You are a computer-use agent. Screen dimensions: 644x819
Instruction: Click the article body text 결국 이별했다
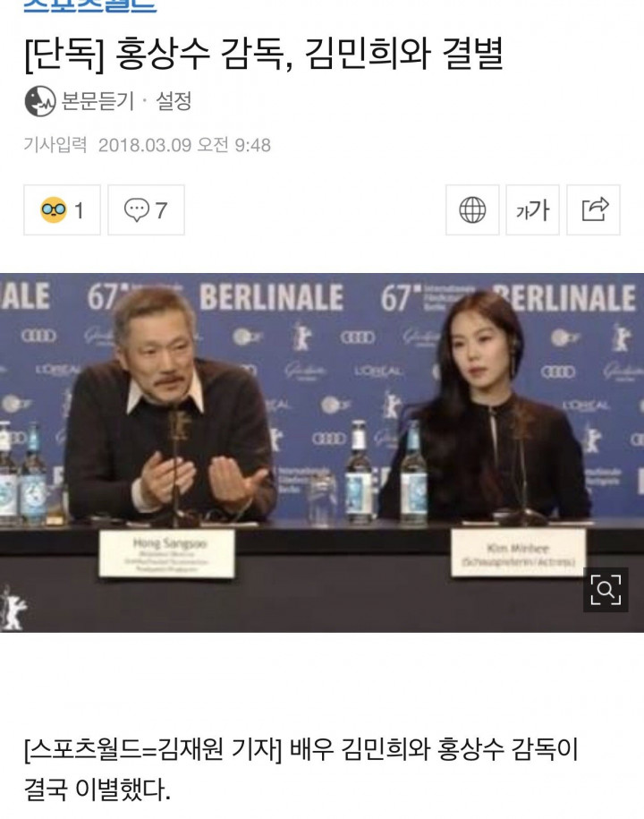pos(97,789)
